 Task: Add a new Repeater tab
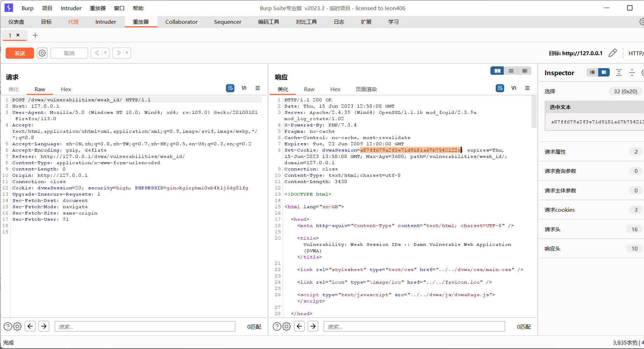point(35,35)
